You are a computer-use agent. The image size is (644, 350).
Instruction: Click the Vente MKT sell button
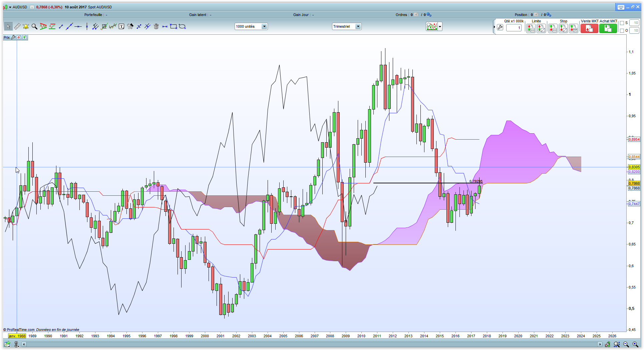tap(589, 28)
